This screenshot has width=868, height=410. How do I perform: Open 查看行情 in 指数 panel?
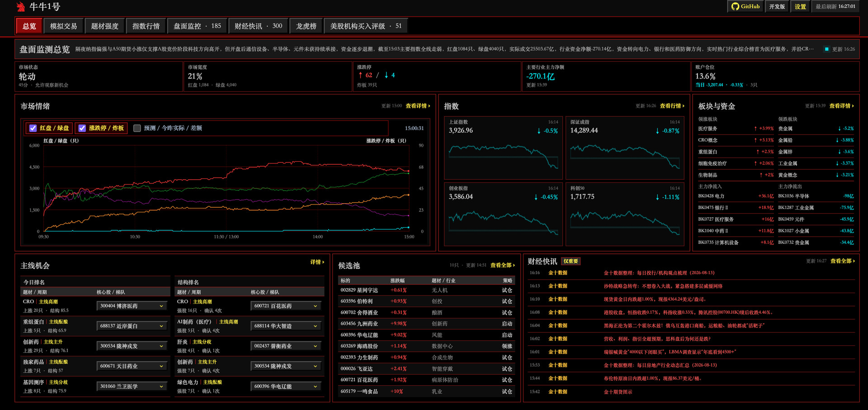tap(672, 106)
